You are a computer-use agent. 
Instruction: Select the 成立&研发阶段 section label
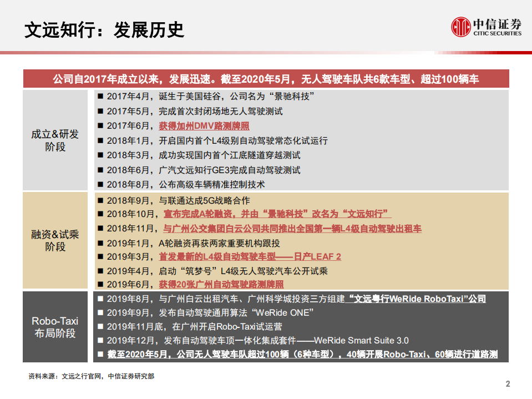[54, 140]
